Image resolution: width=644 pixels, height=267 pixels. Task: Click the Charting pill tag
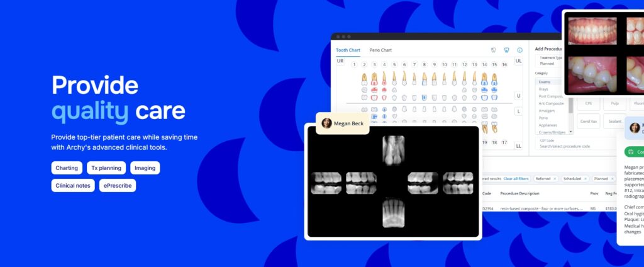[67, 168]
